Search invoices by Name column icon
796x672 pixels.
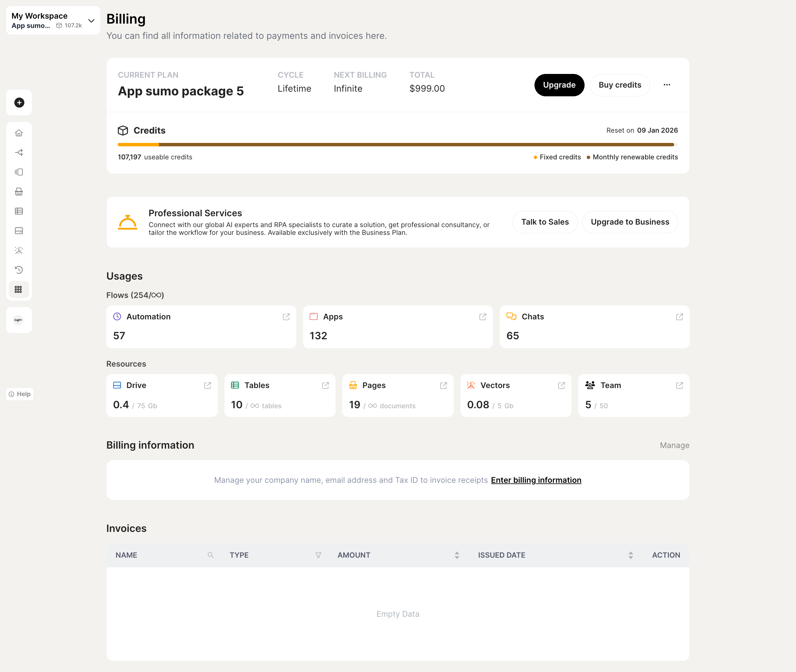[211, 555]
